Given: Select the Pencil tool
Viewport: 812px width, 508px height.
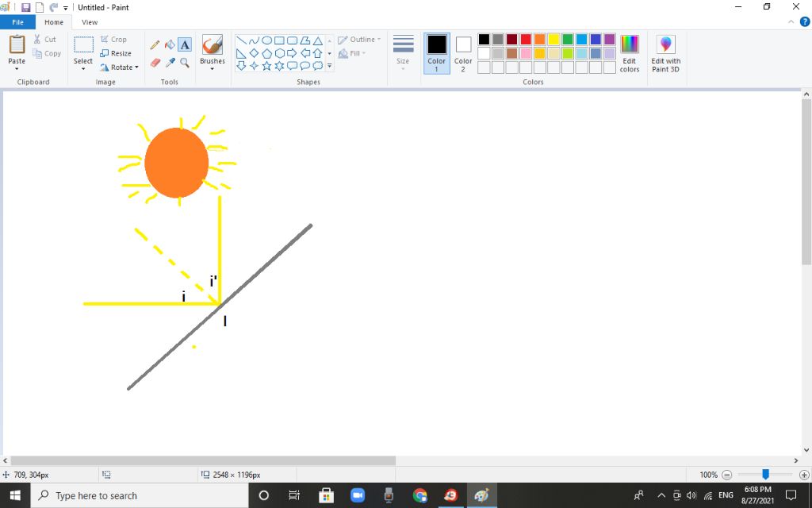Looking at the screenshot, I should click(x=155, y=45).
